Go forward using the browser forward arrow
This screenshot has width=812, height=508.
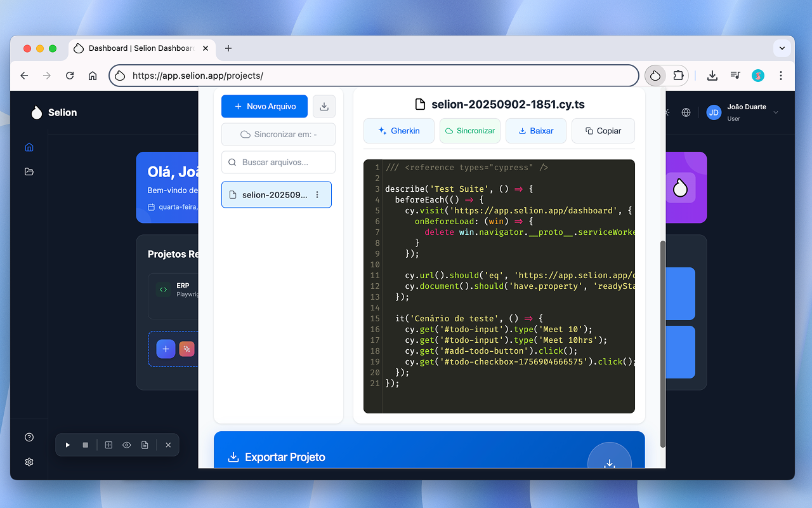47,76
